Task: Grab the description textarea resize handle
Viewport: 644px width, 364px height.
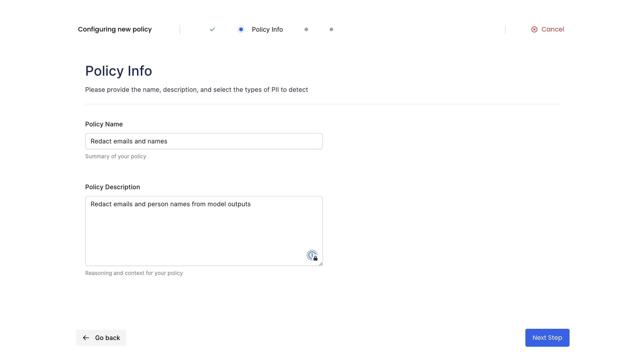Action: click(321, 264)
